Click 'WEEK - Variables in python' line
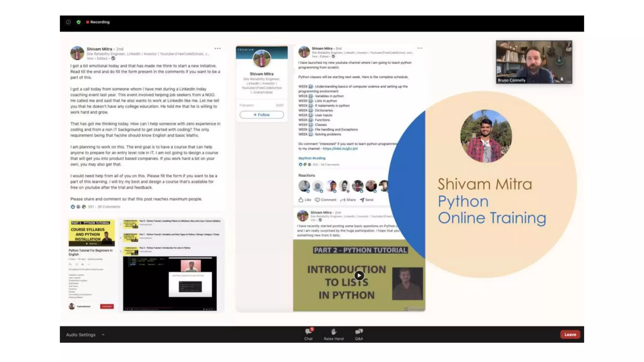644x362 pixels. [x=321, y=96]
